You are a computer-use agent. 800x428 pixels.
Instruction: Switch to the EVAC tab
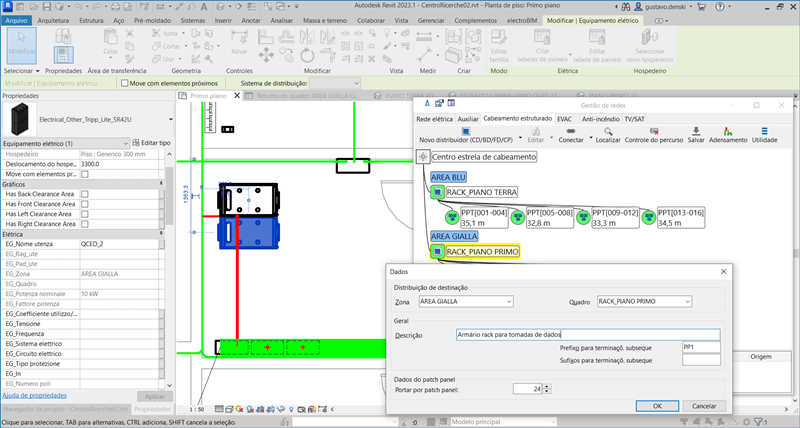point(565,118)
